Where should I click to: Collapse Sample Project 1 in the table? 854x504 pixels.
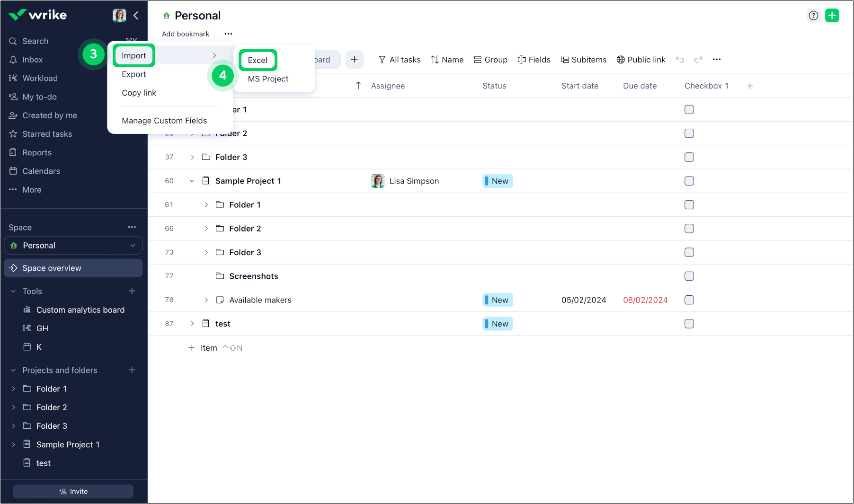coord(192,181)
